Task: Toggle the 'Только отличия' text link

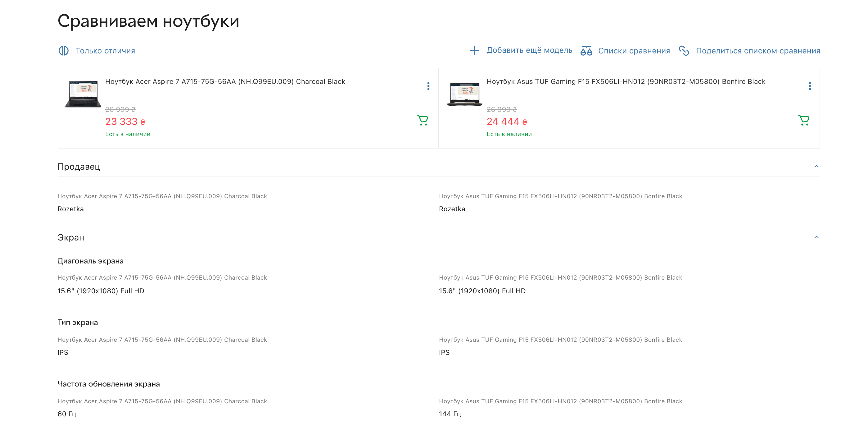Action: [x=105, y=51]
